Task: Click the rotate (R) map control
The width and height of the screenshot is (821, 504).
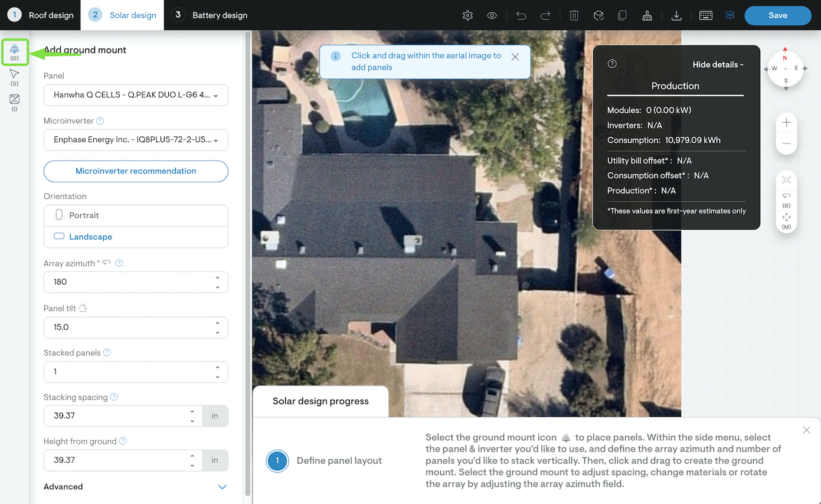Action: click(x=786, y=199)
